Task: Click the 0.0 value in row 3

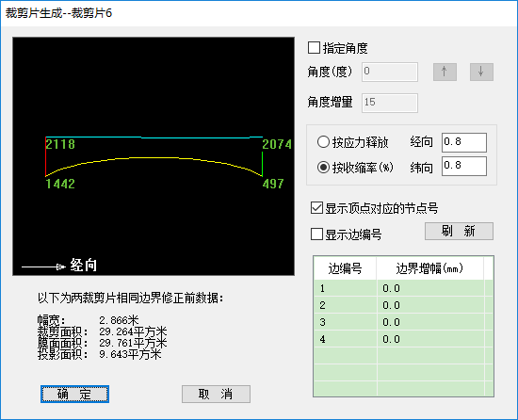Action: click(392, 322)
